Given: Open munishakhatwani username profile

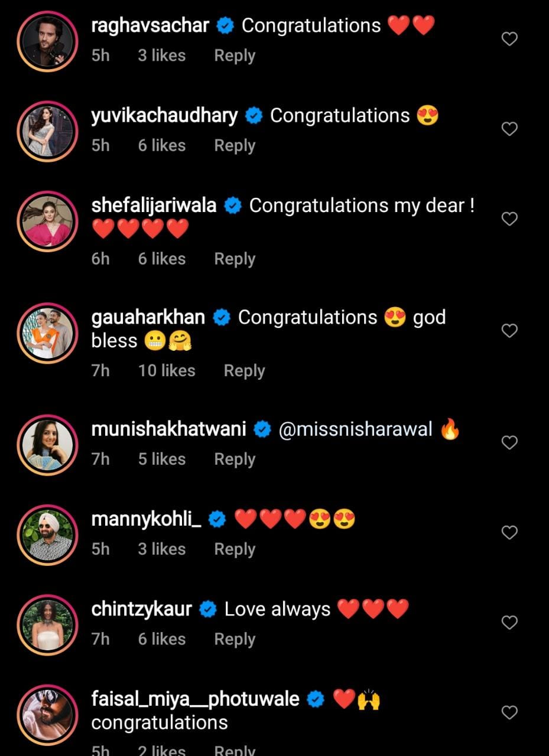Looking at the screenshot, I should [169, 429].
